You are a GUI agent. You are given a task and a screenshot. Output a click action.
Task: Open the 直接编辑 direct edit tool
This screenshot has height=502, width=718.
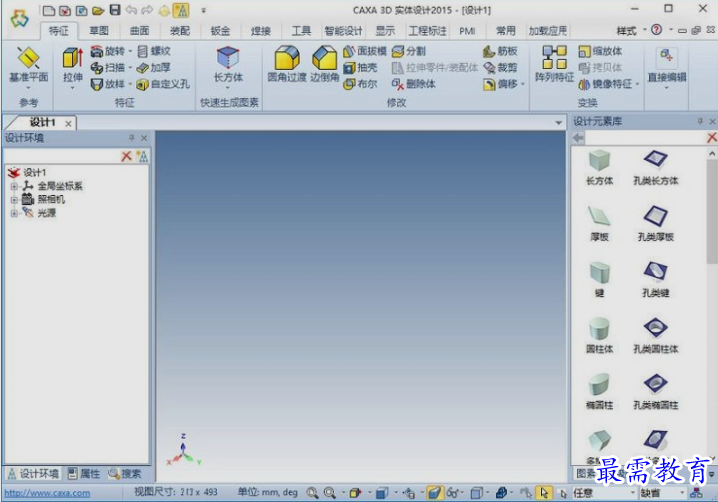[x=666, y=65]
